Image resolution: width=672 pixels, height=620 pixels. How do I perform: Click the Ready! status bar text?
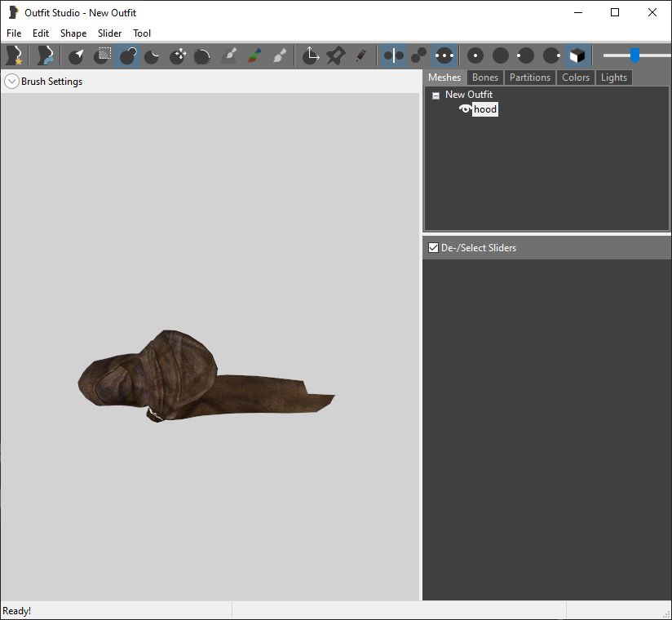click(16, 610)
